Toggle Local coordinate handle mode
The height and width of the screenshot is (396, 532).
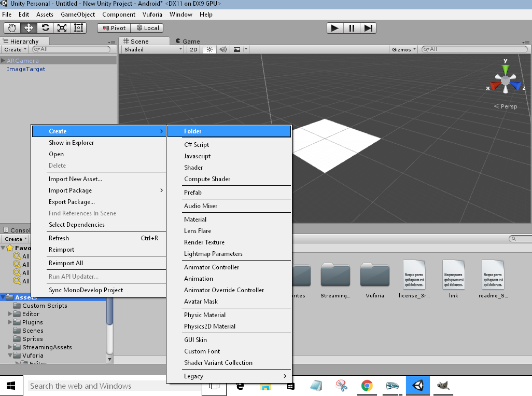point(147,28)
